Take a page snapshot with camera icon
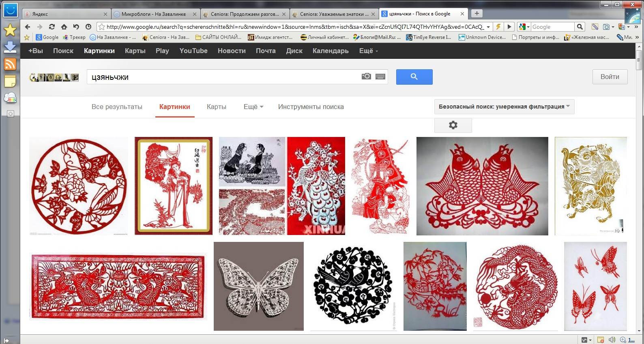Image resolution: width=644 pixels, height=344 pixels. tap(606, 27)
